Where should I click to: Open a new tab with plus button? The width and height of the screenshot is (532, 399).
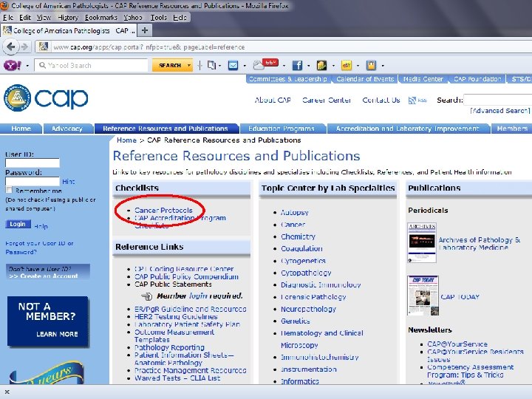[x=145, y=30]
